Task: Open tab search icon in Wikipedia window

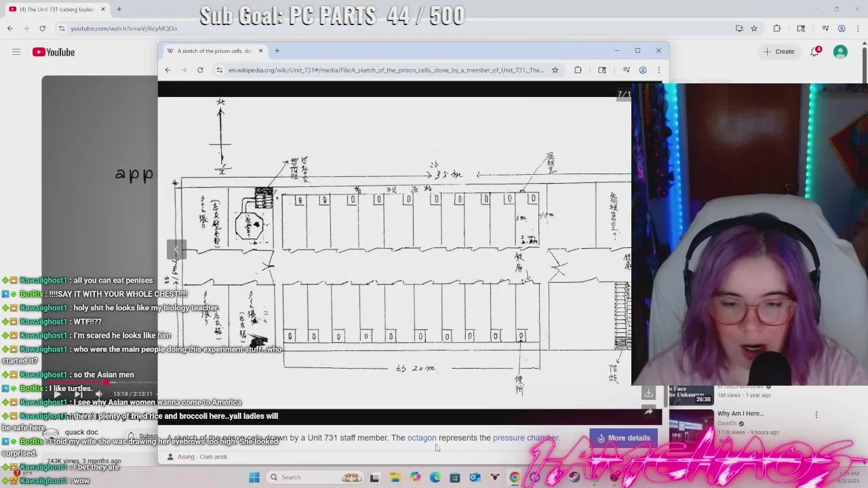Action: (602, 70)
